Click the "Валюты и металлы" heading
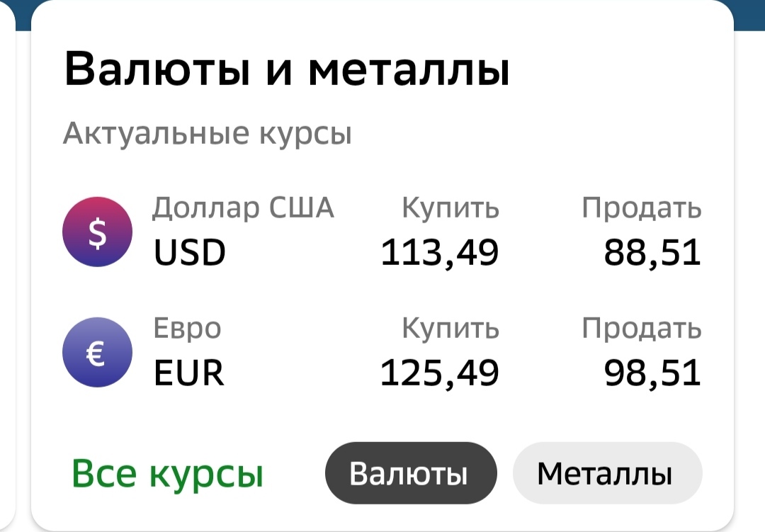This screenshot has height=532, width=765. click(x=287, y=70)
